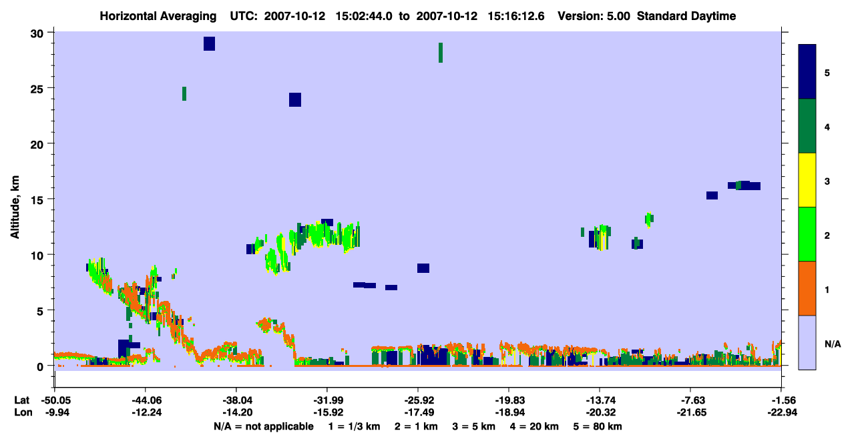Click the colorbar label 'N/A'
This screenshot has width=868, height=445.
click(832, 344)
